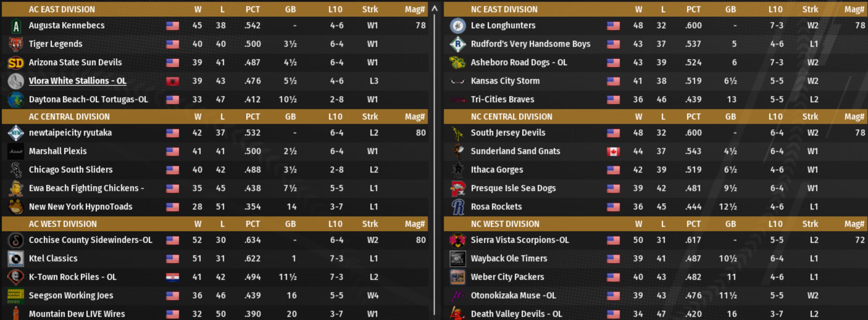Select the South Jersey Devils team name
868x320 pixels.
[508, 133]
